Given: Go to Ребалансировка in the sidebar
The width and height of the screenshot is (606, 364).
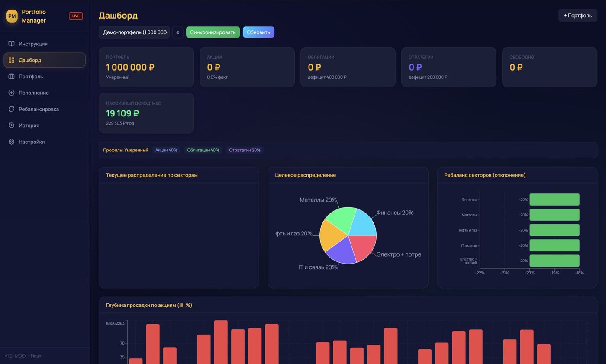Looking at the screenshot, I should pyautogui.click(x=45, y=109).
